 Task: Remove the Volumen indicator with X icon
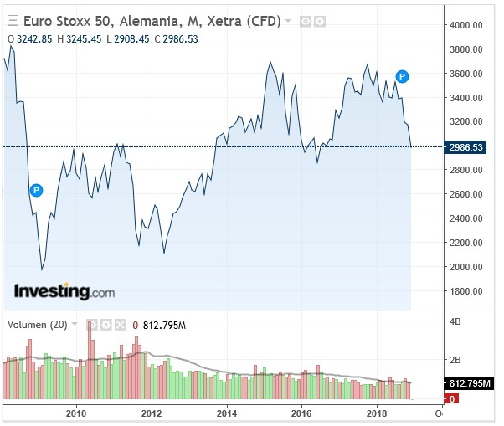click(120, 324)
